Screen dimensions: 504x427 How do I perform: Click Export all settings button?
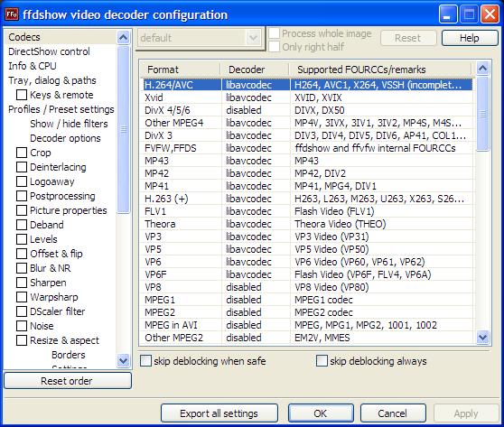(219, 413)
